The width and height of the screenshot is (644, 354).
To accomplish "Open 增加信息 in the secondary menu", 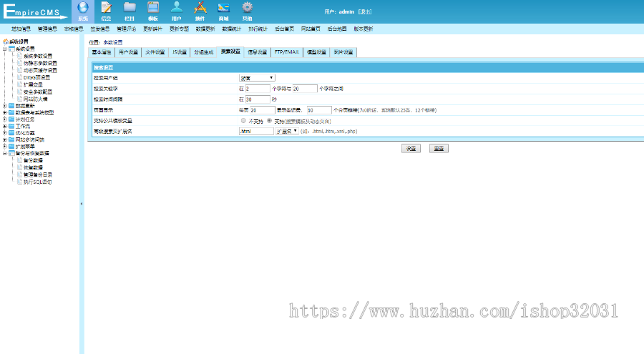I will point(21,29).
